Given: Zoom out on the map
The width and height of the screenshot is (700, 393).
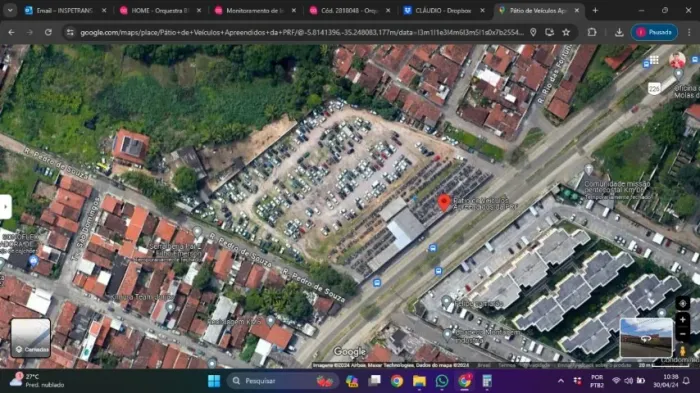Looking at the screenshot, I should point(682,334).
